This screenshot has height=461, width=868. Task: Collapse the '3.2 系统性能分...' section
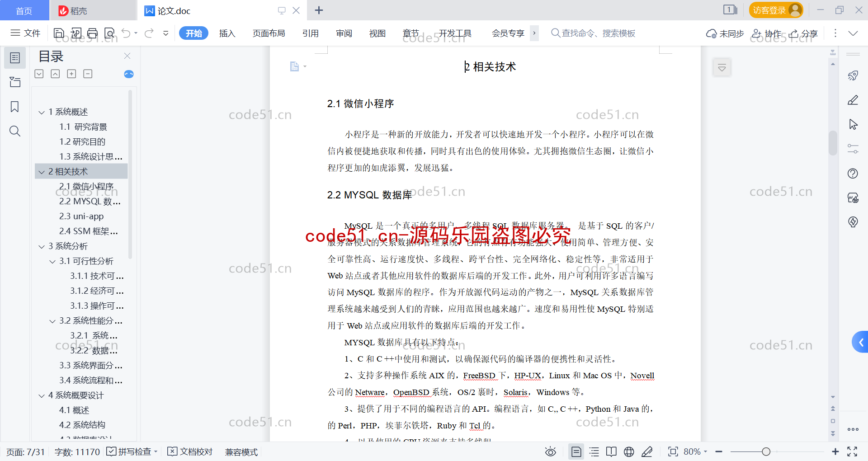[52, 321]
